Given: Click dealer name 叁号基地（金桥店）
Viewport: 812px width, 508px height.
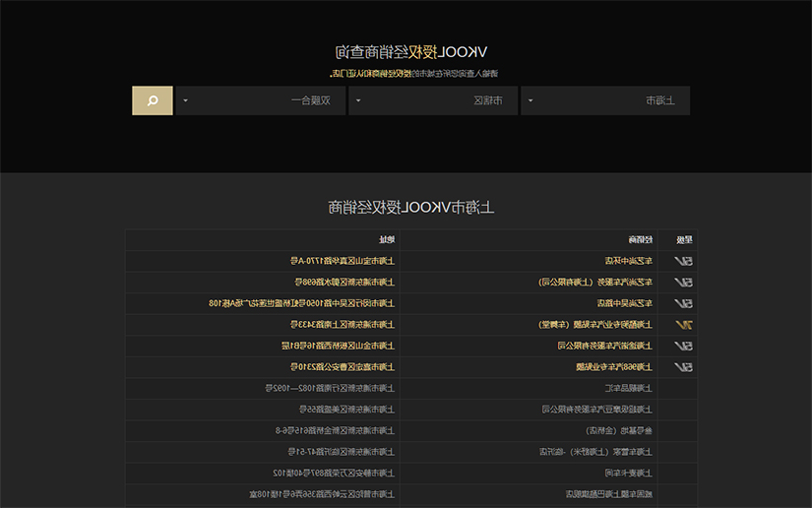Looking at the screenshot, I should (x=619, y=431).
